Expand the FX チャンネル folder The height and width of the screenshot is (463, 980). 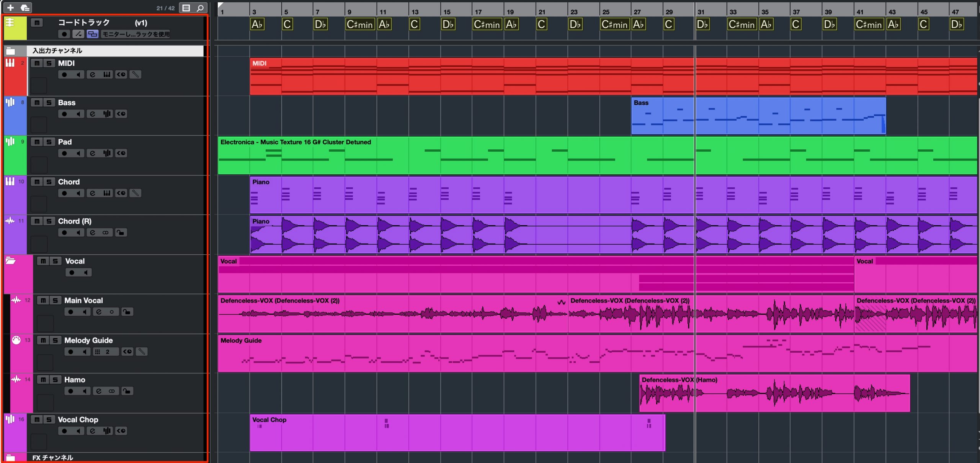(11, 458)
